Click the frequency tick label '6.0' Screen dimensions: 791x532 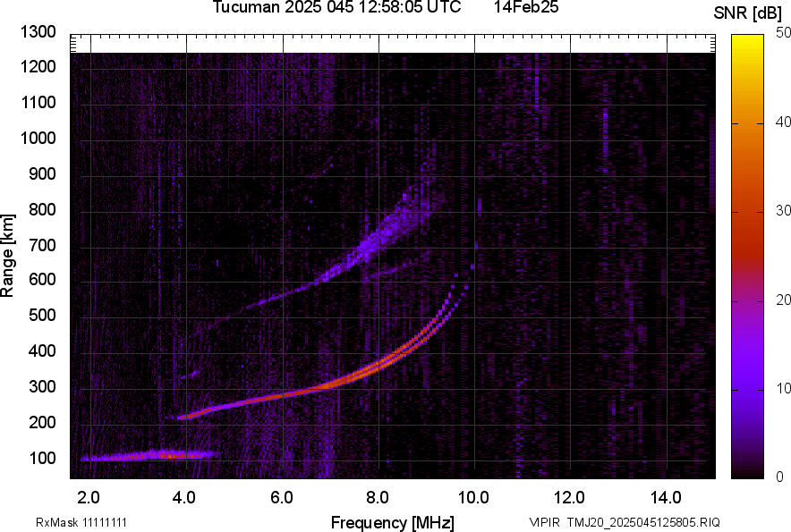click(282, 498)
